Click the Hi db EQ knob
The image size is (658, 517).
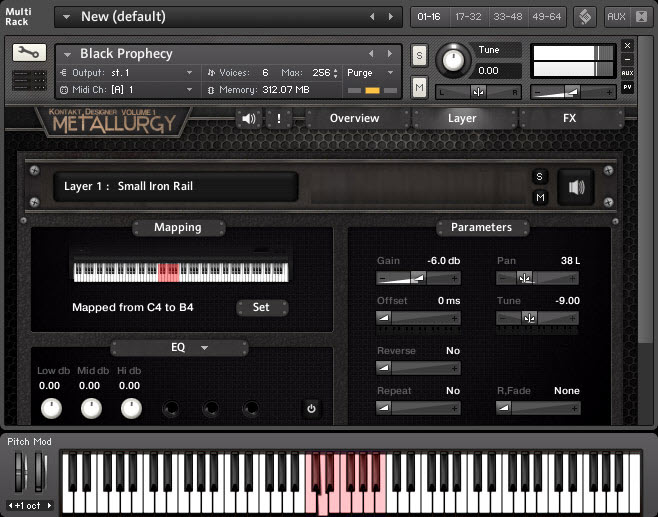pyautogui.click(x=131, y=408)
